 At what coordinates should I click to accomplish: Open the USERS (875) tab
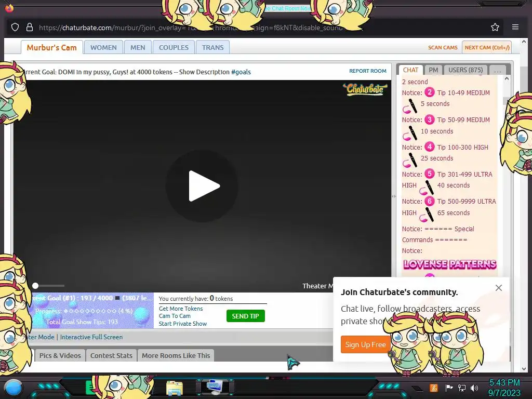465,70
